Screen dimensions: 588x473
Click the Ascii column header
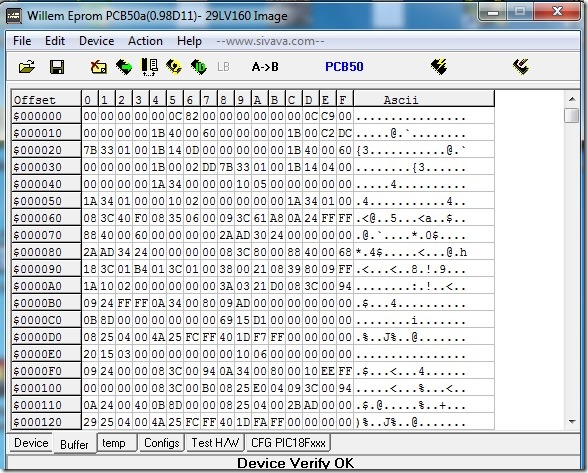(x=423, y=99)
